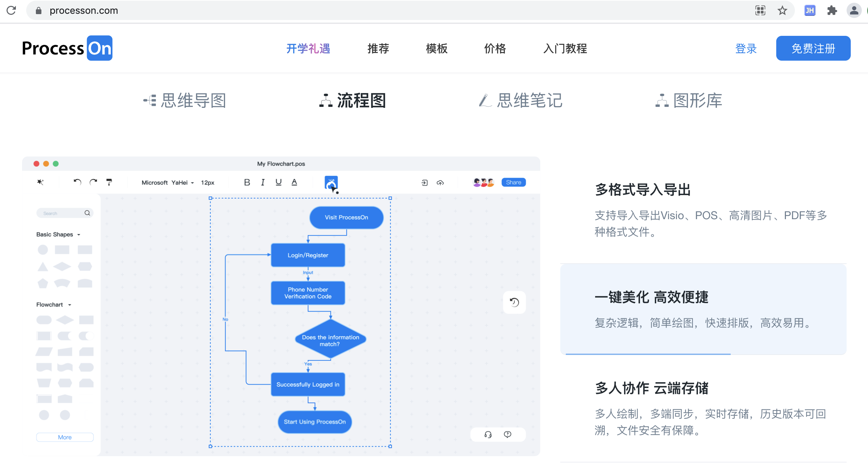Select the Format Painter tool icon
868x468 pixels.
(x=109, y=183)
